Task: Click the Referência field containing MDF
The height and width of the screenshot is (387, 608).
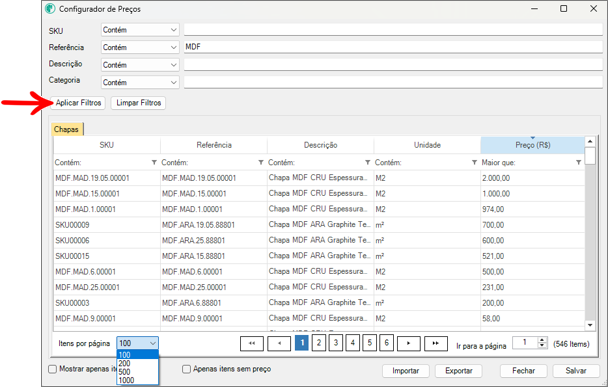Action: click(393, 47)
